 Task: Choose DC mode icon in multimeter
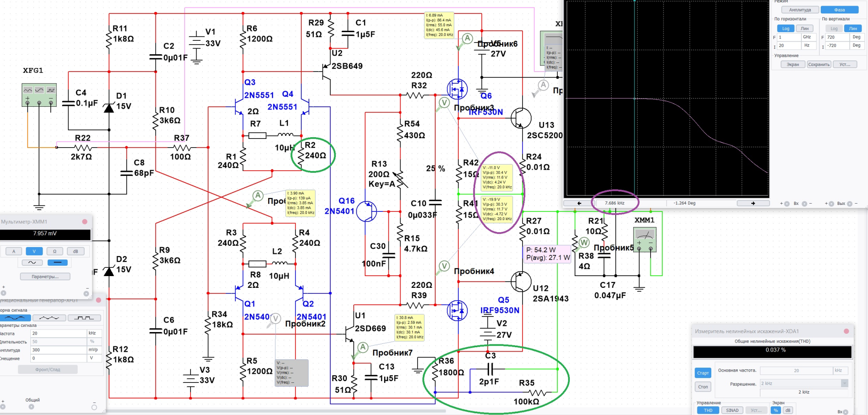pos(57,263)
